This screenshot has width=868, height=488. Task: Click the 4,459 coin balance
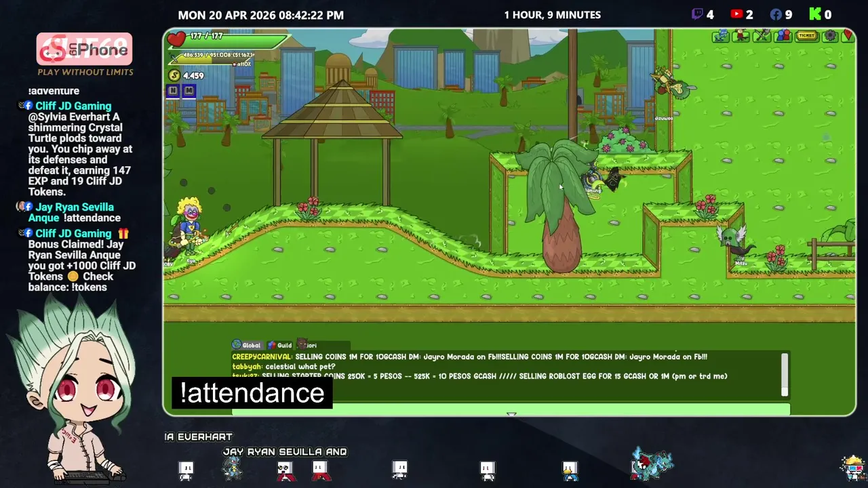(193, 76)
